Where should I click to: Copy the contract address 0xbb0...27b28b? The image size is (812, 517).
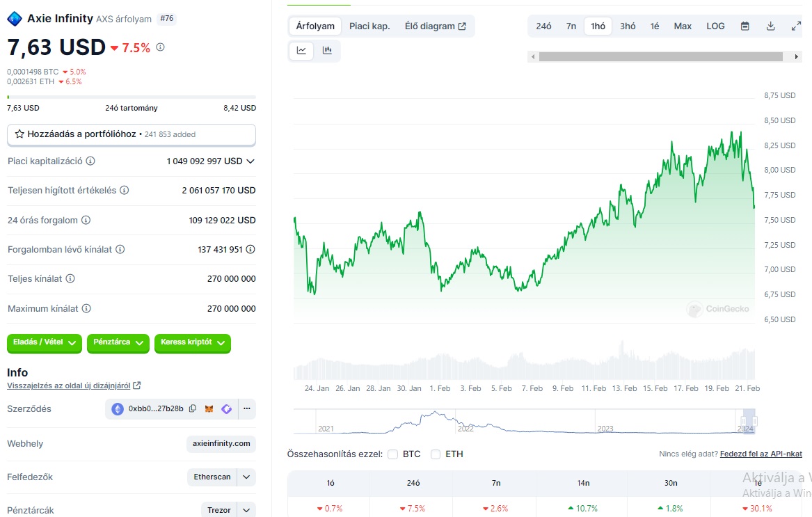pyautogui.click(x=193, y=408)
